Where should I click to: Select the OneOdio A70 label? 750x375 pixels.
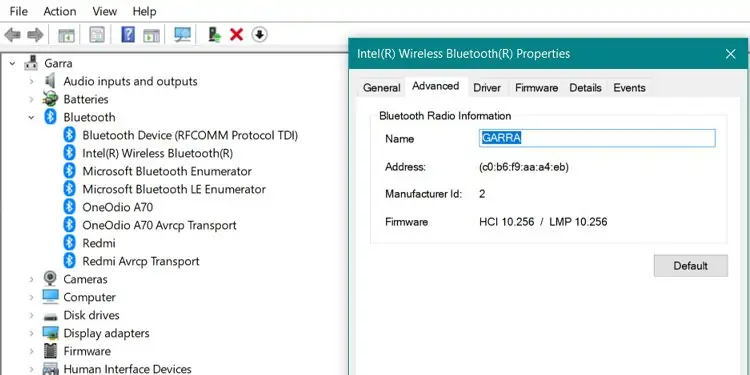(118, 208)
